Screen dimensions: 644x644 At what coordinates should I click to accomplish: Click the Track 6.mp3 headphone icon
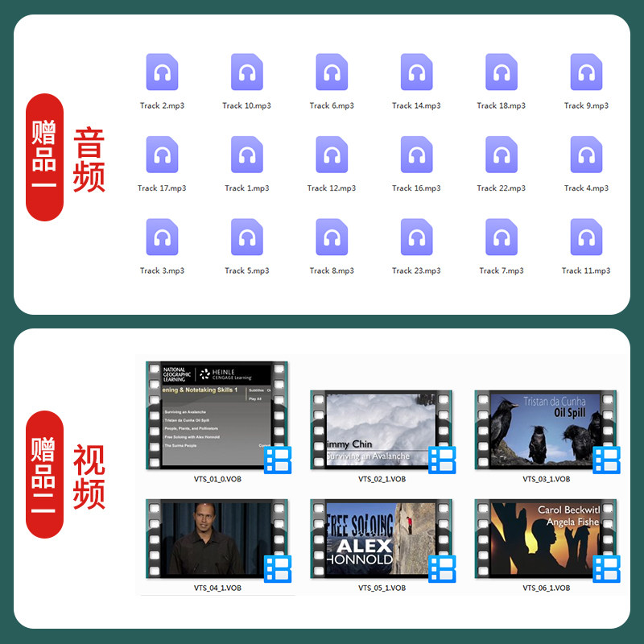(x=332, y=72)
